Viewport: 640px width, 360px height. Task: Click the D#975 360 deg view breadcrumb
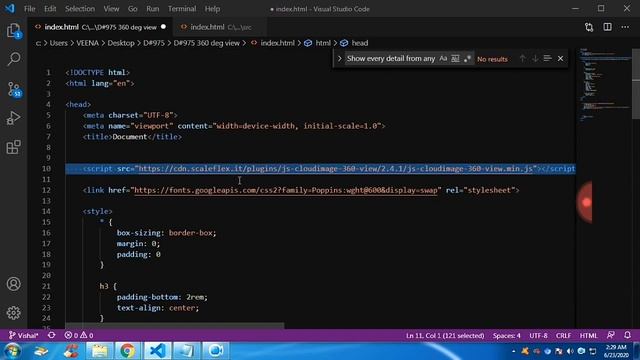[207, 43]
